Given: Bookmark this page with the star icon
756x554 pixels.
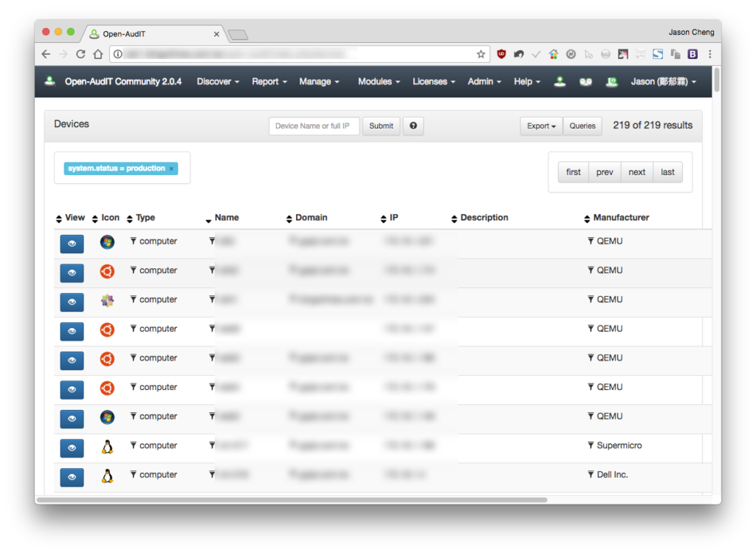Looking at the screenshot, I should coord(481,54).
